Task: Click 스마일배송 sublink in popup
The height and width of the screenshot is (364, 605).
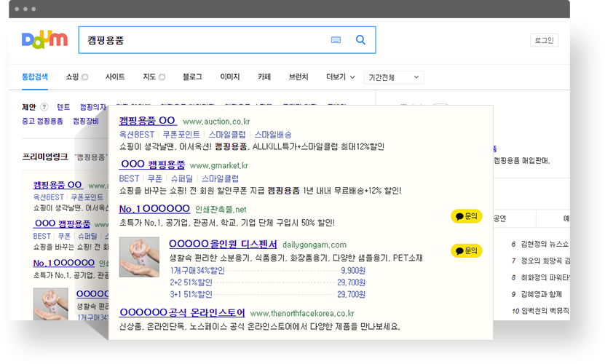Action: pyautogui.click(x=273, y=135)
